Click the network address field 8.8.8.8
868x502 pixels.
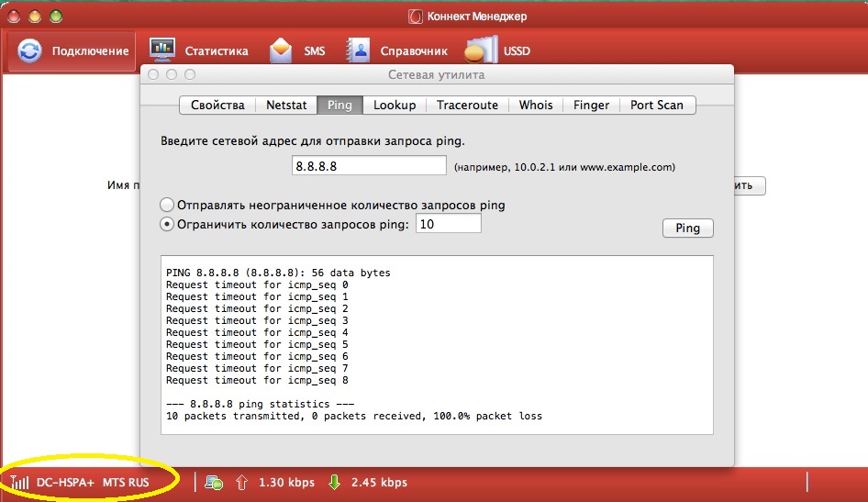(x=369, y=165)
